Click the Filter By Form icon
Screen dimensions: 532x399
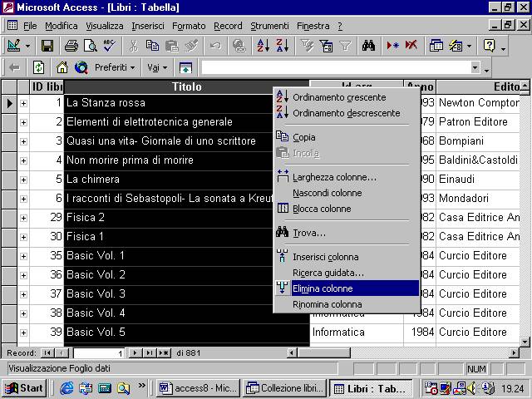click(326, 46)
